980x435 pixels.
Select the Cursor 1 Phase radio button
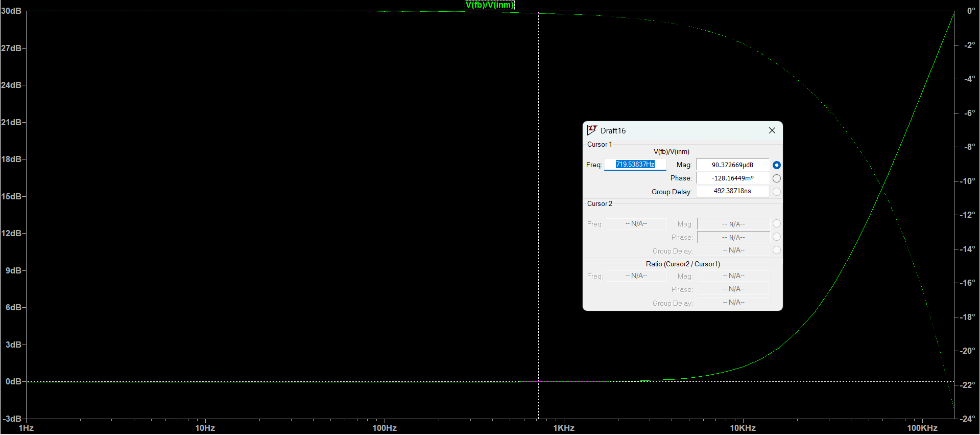click(776, 178)
